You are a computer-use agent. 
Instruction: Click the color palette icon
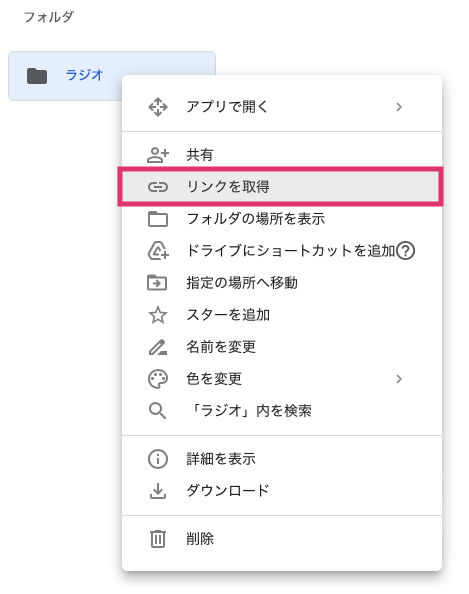click(x=158, y=379)
